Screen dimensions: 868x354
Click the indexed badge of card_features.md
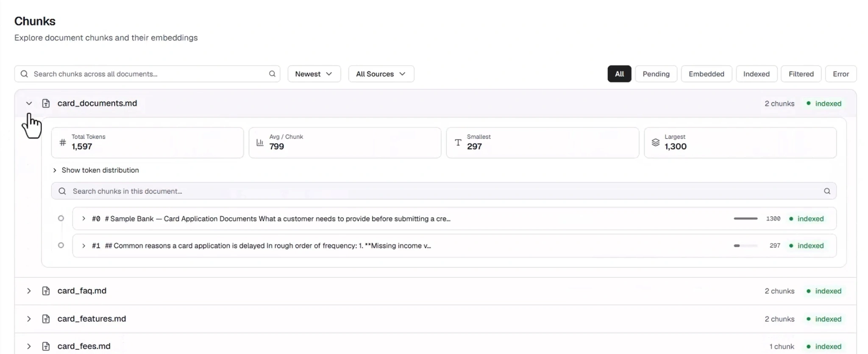[824, 319]
